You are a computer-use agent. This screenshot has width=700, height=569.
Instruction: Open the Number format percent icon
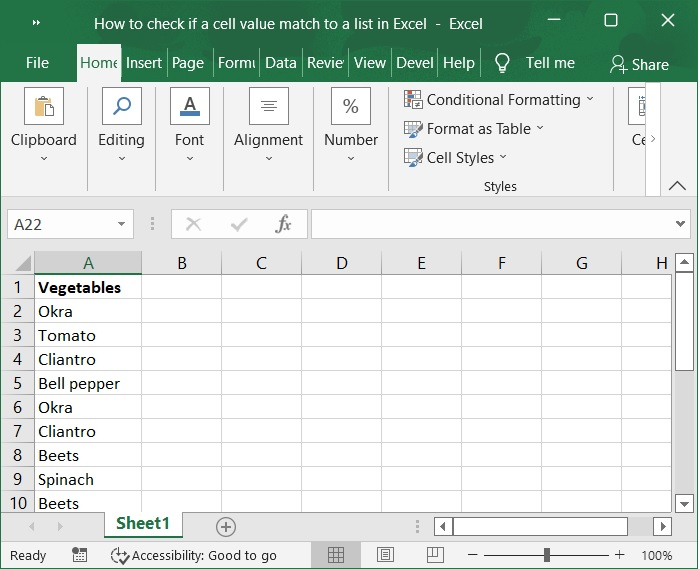coord(351,107)
